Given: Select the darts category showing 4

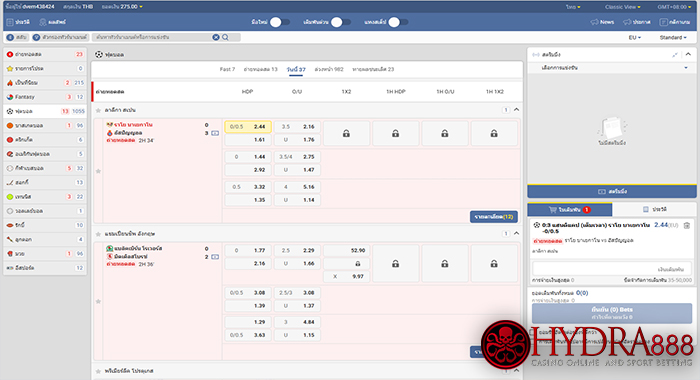Looking at the screenshot, I should (45, 239).
